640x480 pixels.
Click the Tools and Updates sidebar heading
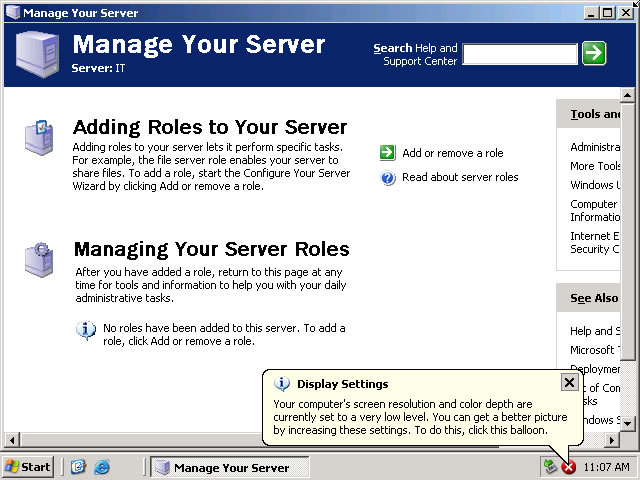(595, 114)
